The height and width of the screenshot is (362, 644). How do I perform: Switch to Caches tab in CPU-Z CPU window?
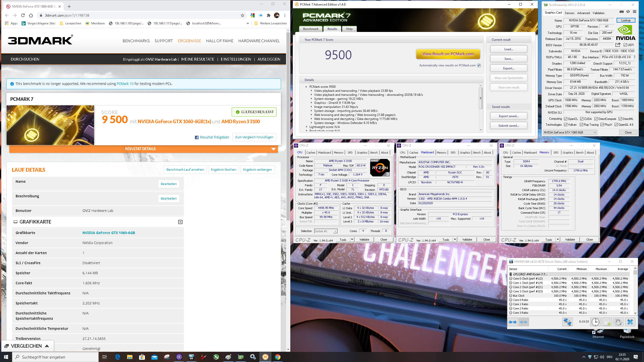coord(311,153)
